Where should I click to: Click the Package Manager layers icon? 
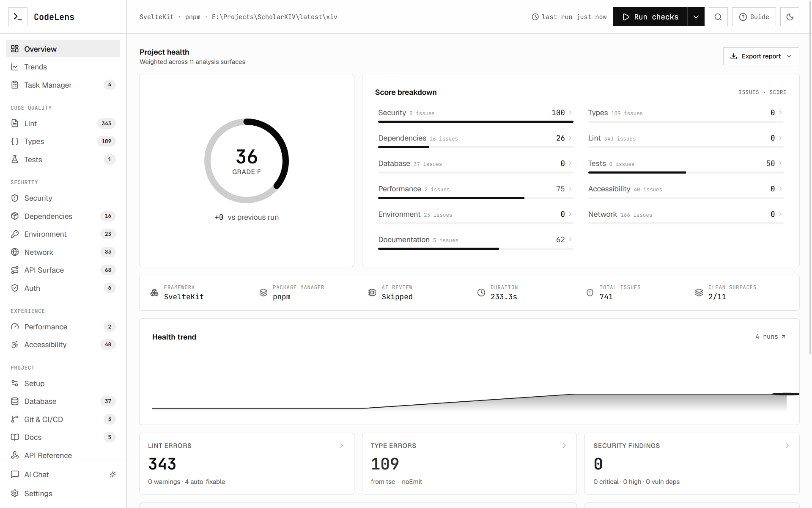pyautogui.click(x=263, y=293)
